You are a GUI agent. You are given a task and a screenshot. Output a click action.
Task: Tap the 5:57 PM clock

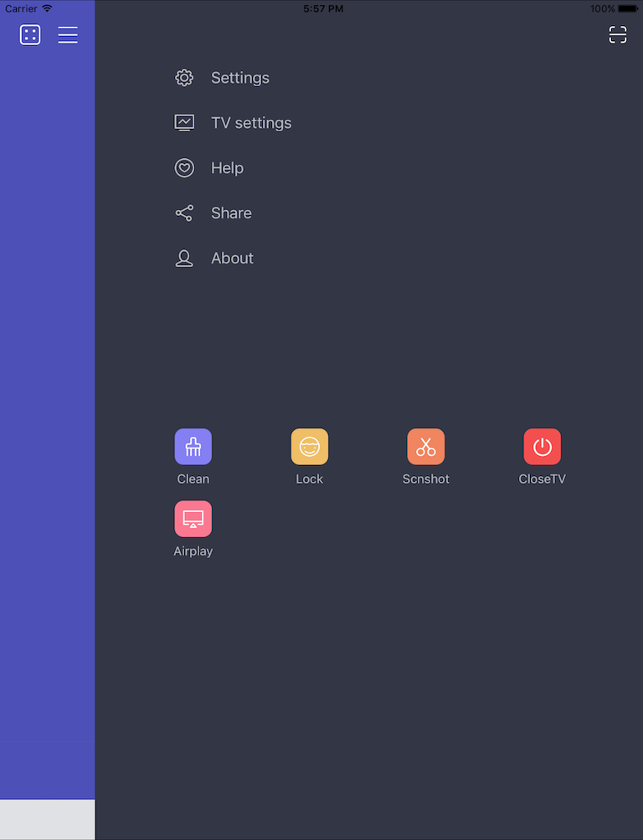(x=323, y=8)
